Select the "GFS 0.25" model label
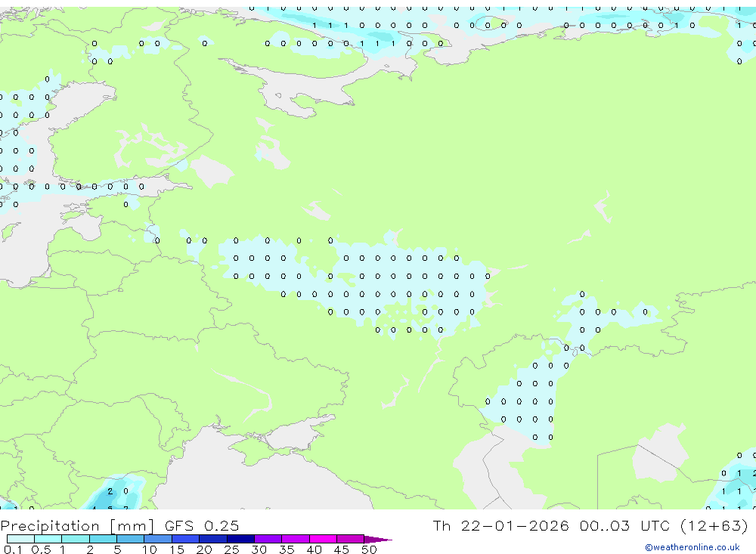756x554 pixels. tap(202, 525)
